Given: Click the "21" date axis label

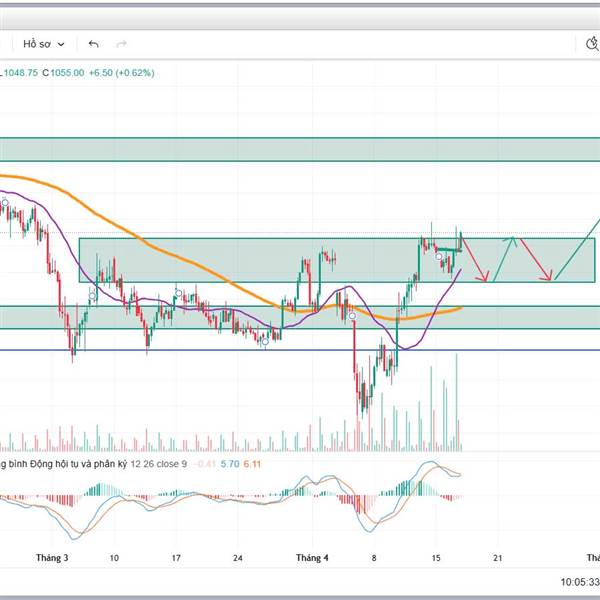Looking at the screenshot, I should [x=497, y=558].
